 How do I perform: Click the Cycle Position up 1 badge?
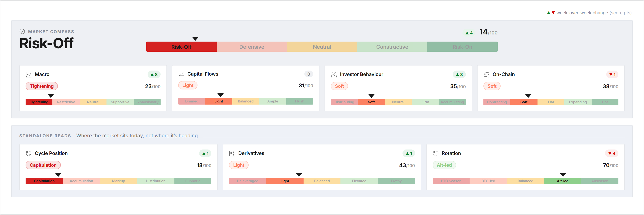pos(205,153)
